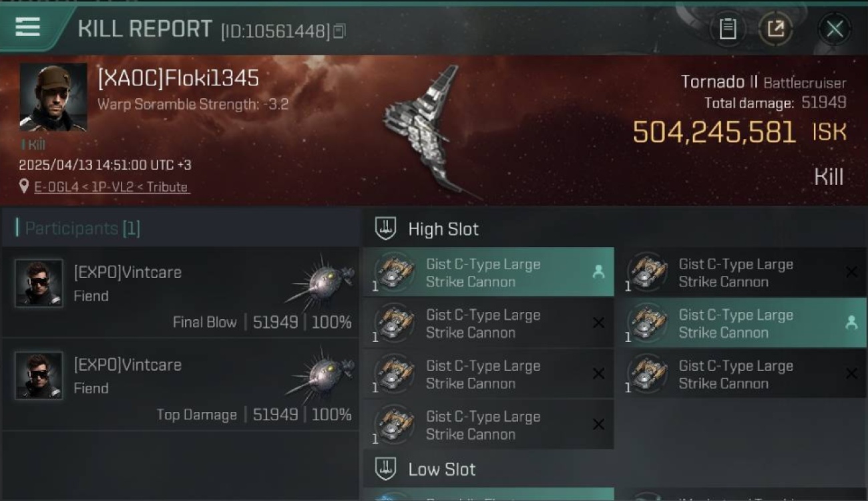Select the Low Slot section icon
868x501 pixels.
tap(385, 469)
